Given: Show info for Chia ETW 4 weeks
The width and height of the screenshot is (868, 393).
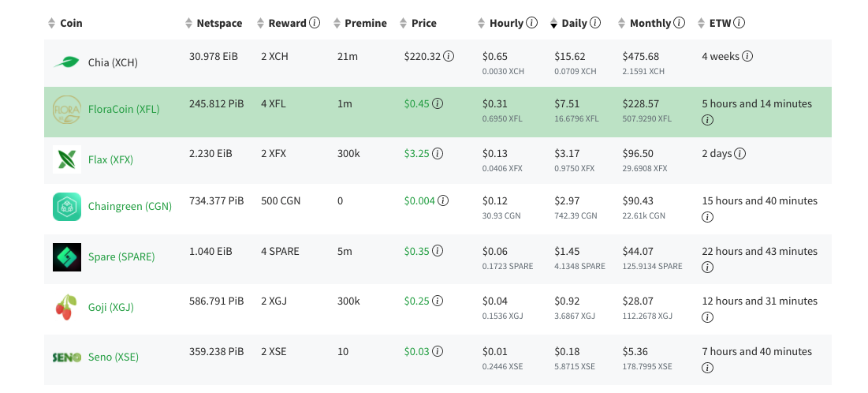Looking at the screenshot, I should 747,56.
